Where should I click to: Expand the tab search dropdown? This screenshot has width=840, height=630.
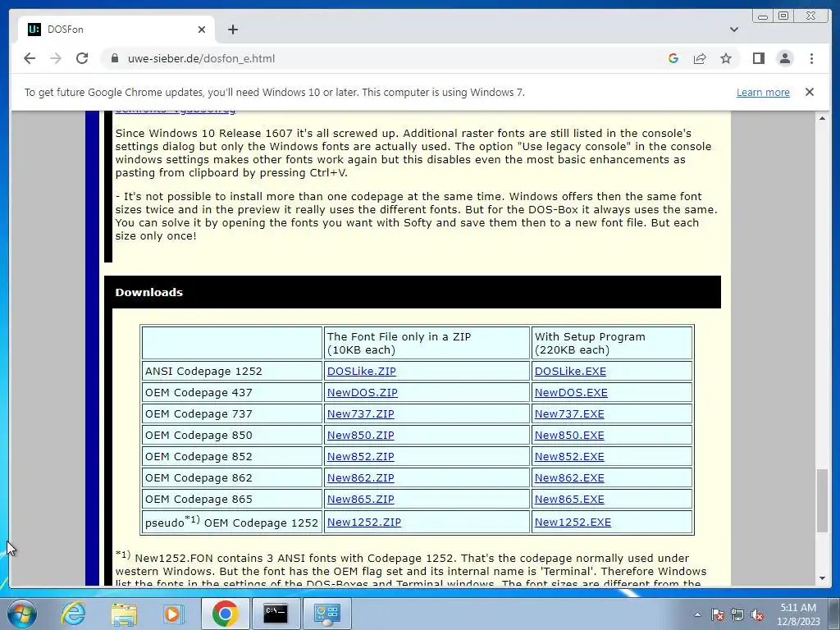coord(734,30)
